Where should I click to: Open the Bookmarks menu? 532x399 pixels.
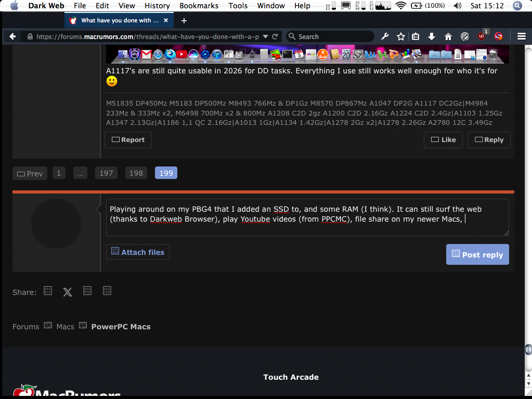[199, 6]
